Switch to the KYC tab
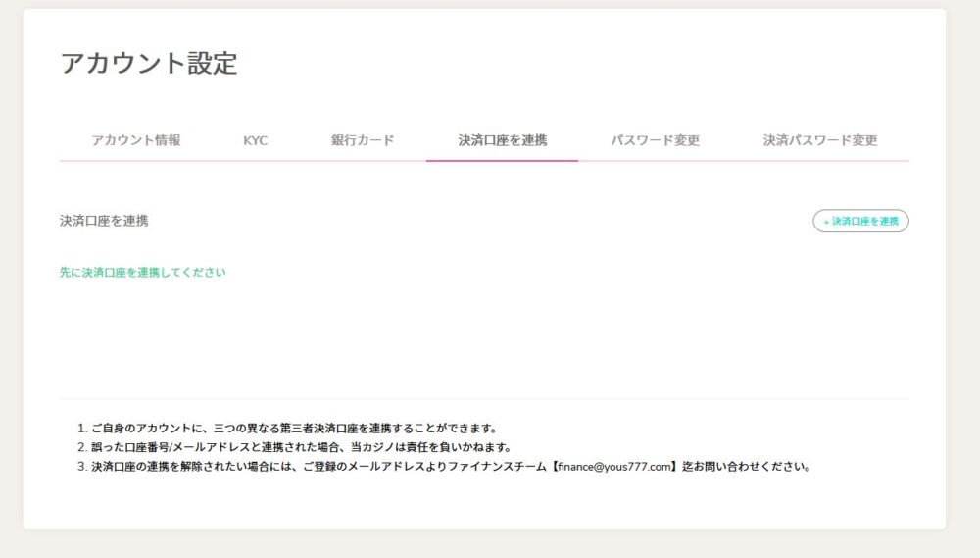This screenshot has height=558, width=980. 255,140
